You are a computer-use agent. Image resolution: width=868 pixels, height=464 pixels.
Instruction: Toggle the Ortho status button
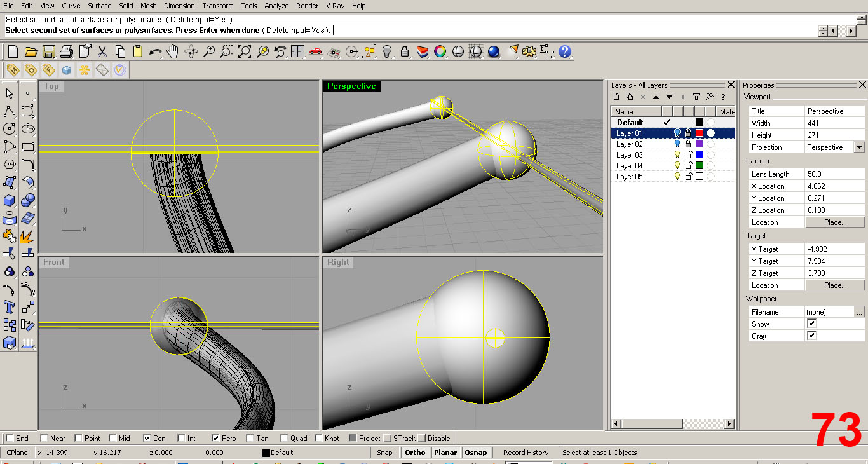click(415, 453)
